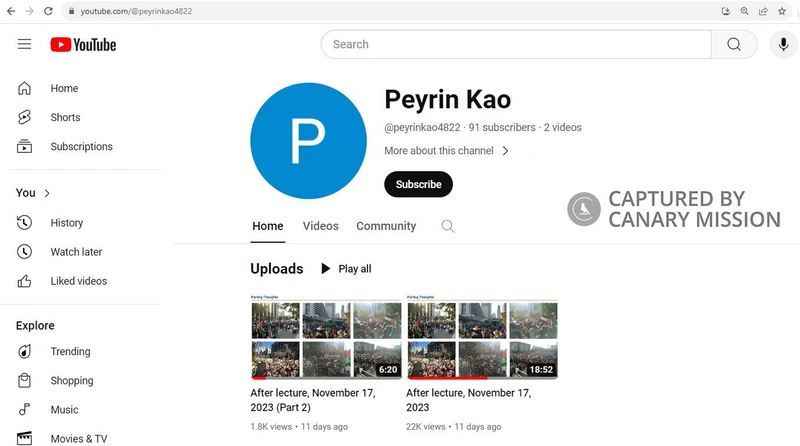Open Subscriptions from sidebar label

(82, 146)
